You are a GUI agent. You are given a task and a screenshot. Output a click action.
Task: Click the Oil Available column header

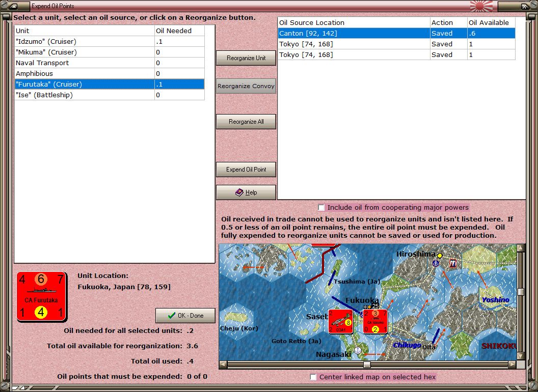[491, 22]
